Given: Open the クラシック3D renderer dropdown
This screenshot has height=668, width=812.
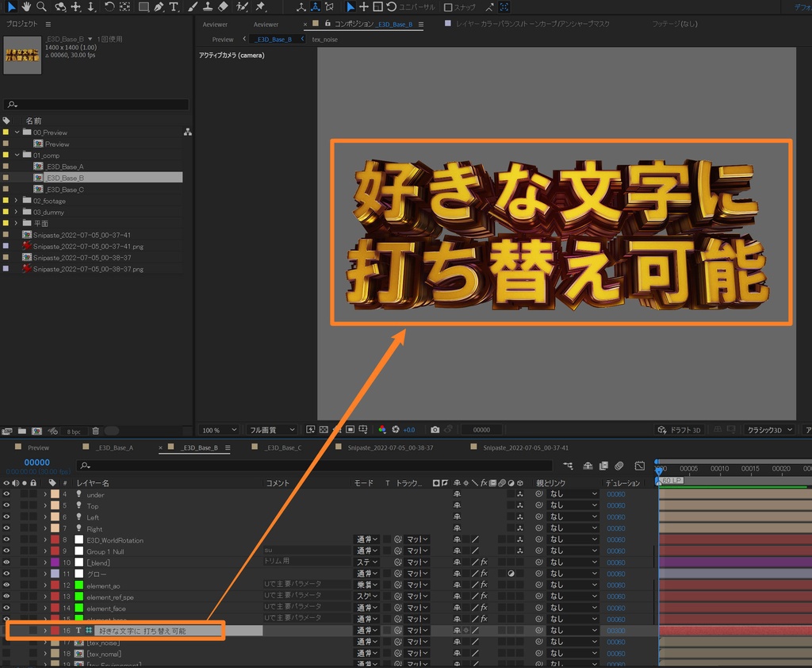Looking at the screenshot, I should pos(767,429).
